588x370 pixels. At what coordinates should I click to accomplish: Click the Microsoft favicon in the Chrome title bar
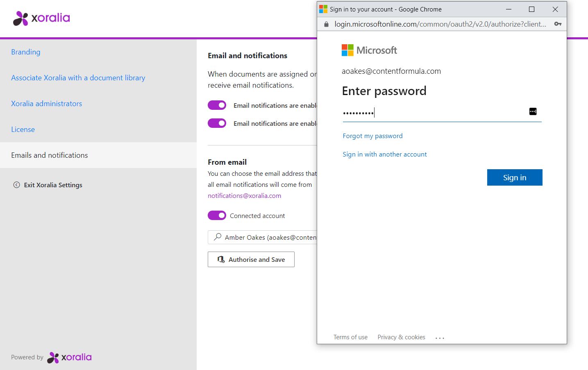(323, 9)
